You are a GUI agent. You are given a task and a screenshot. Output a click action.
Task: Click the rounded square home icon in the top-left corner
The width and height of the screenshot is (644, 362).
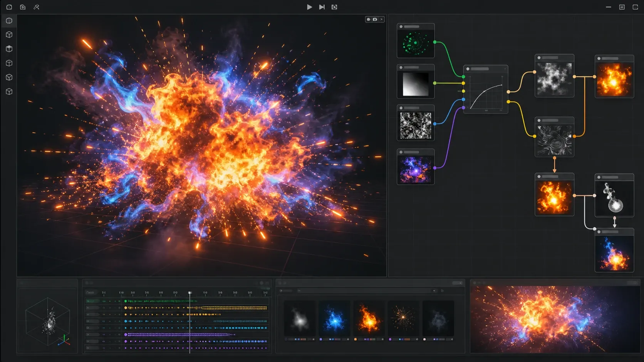pyautogui.click(x=9, y=7)
